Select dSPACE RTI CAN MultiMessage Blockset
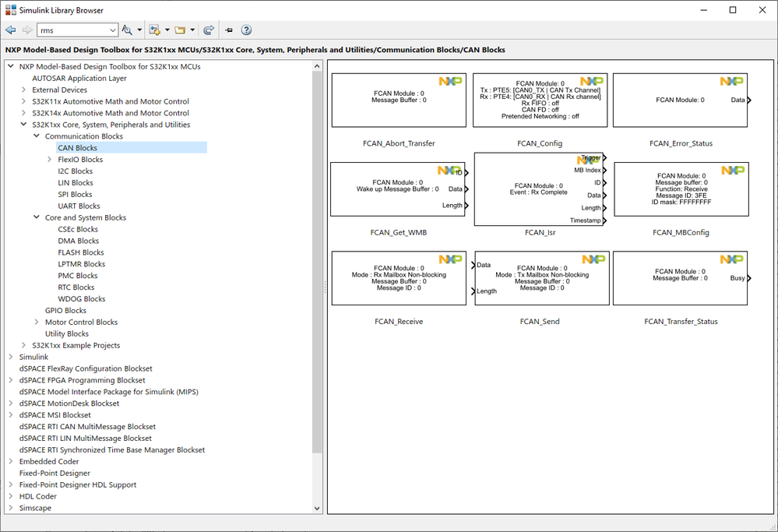 pos(87,427)
